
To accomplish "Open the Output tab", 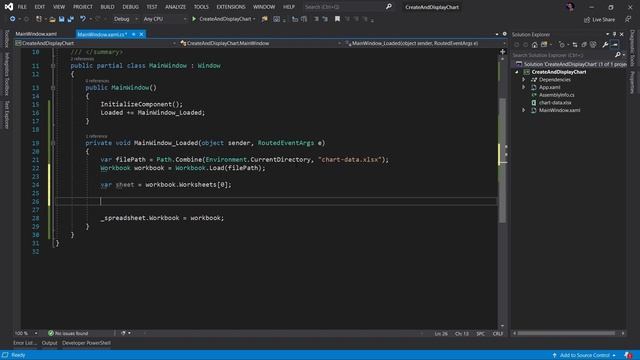I will point(49,343).
